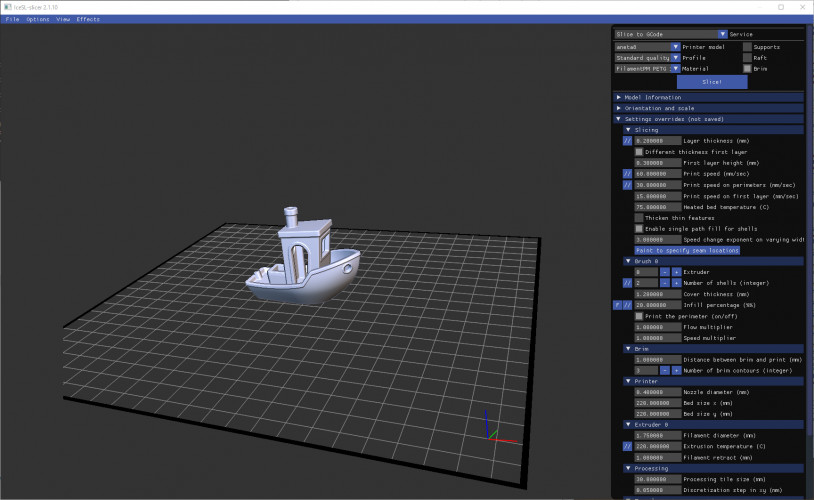Click the Slice! button
The height and width of the screenshot is (500, 814).
(x=712, y=82)
